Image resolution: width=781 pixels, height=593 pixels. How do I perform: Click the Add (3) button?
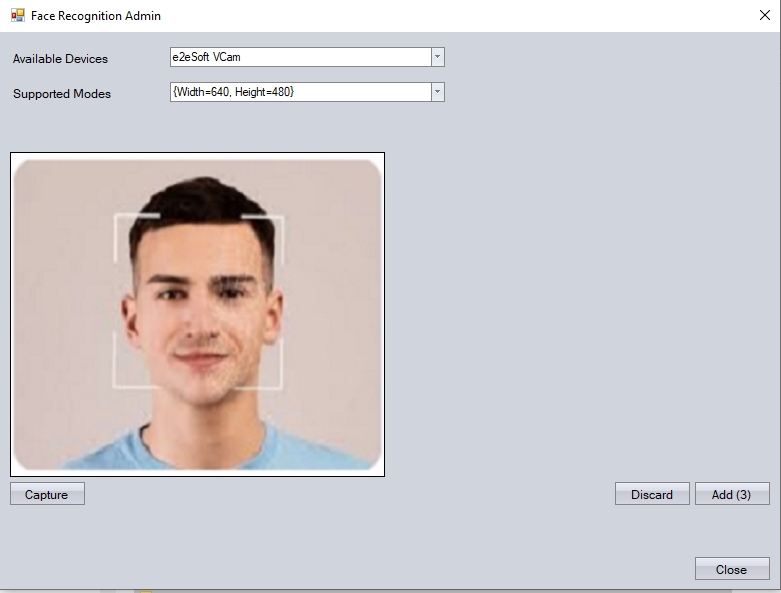(731, 494)
